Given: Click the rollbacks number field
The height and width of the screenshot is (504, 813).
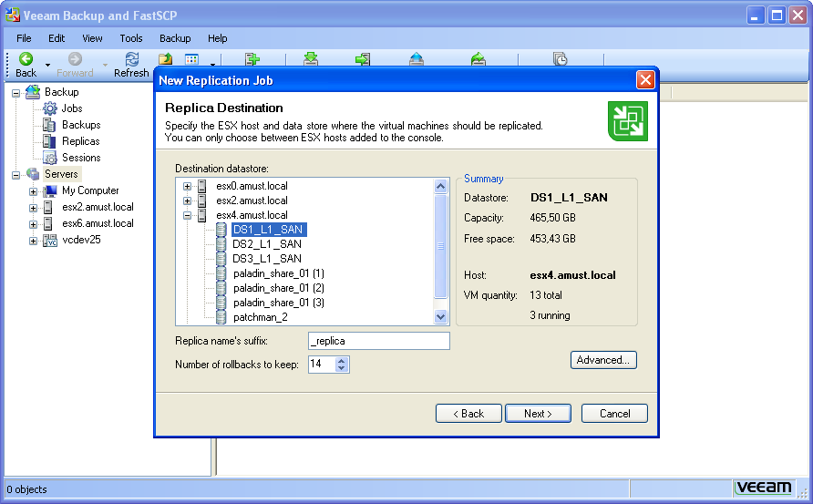Looking at the screenshot, I should coord(322,364).
